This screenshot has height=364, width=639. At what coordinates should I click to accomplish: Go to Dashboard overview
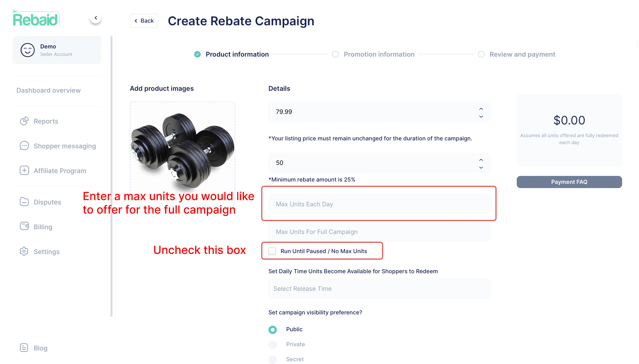point(48,90)
